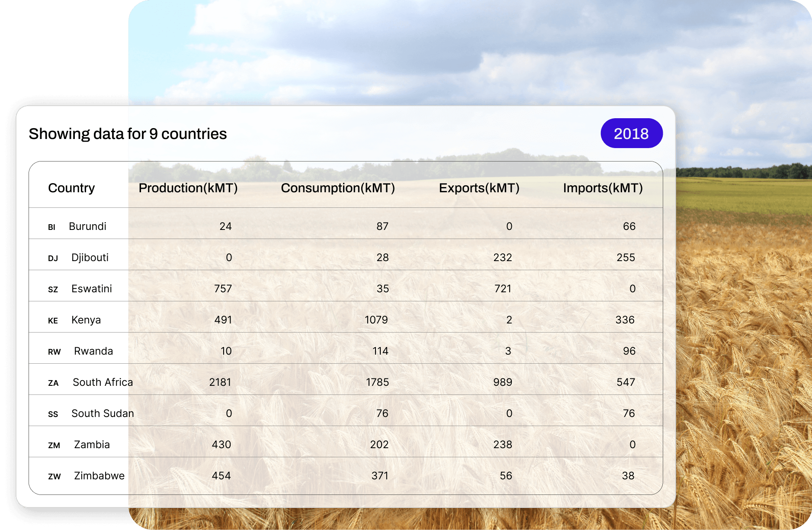Click the 2018 year badge
Image resolution: width=812 pixels, height=530 pixels.
point(631,133)
